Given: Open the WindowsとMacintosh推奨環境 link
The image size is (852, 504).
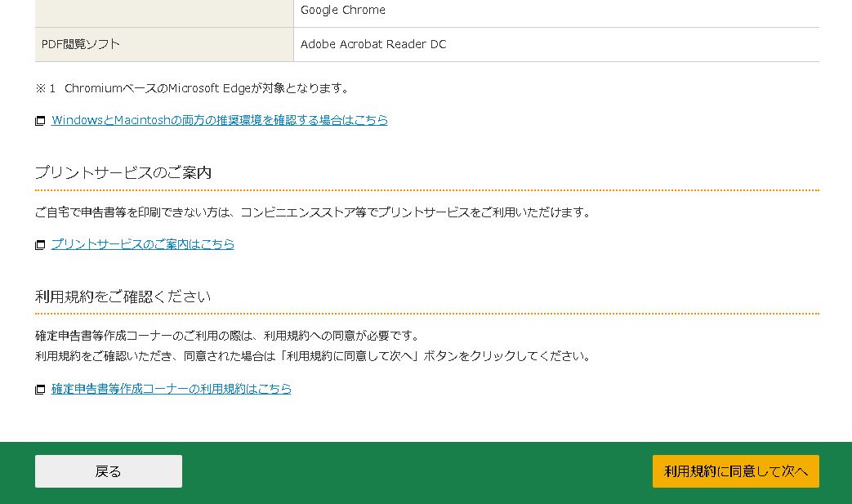Looking at the screenshot, I should [219, 120].
